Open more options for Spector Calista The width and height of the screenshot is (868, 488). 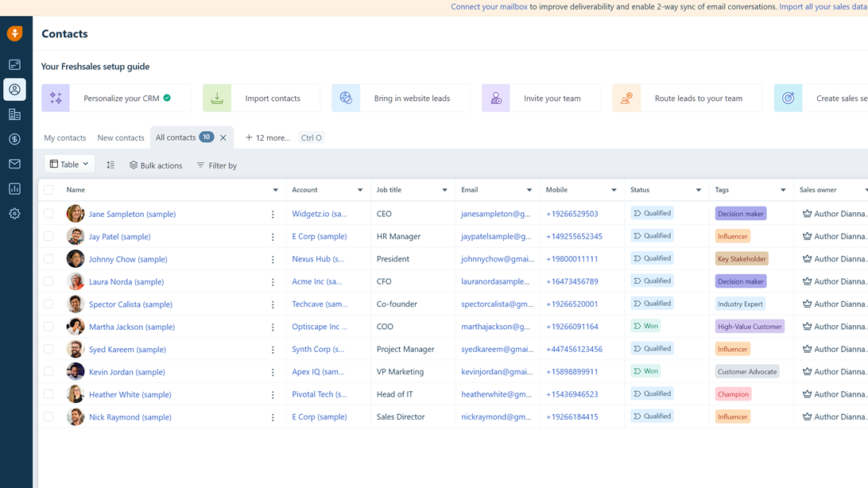[x=273, y=305]
